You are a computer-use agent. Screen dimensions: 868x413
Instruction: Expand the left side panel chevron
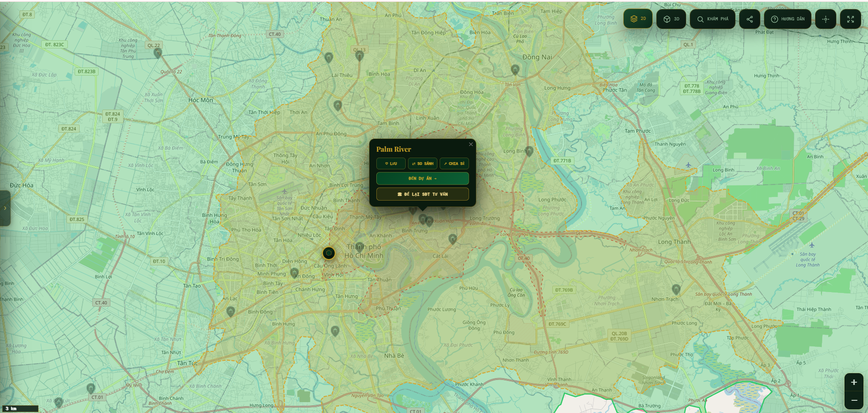(x=5, y=208)
